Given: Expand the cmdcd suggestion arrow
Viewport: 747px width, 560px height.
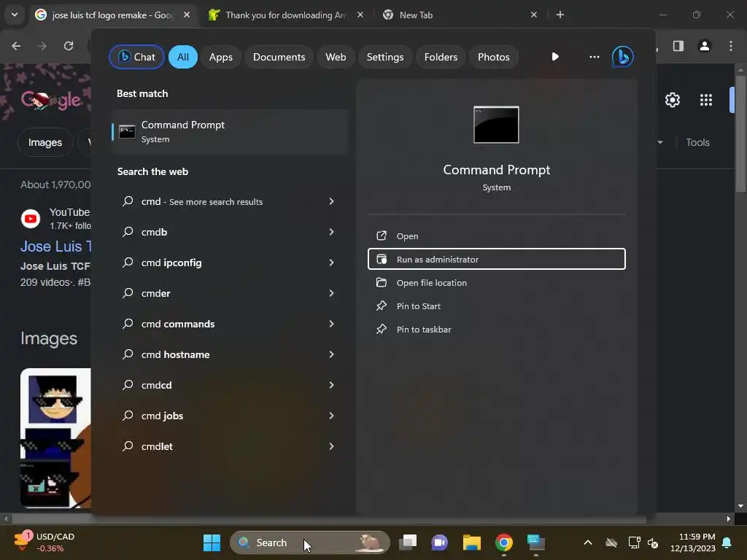Looking at the screenshot, I should pos(331,385).
